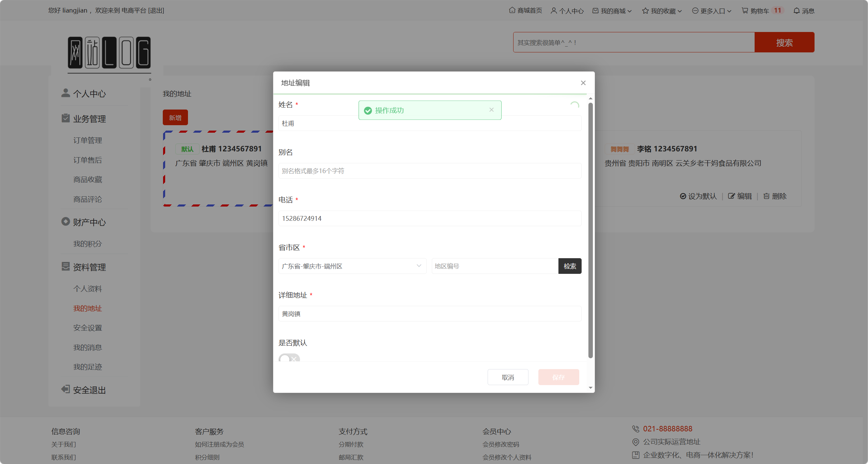Click 邮局汇款 footer link
Viewport: 868px width, 464px height.
(351, 457)
